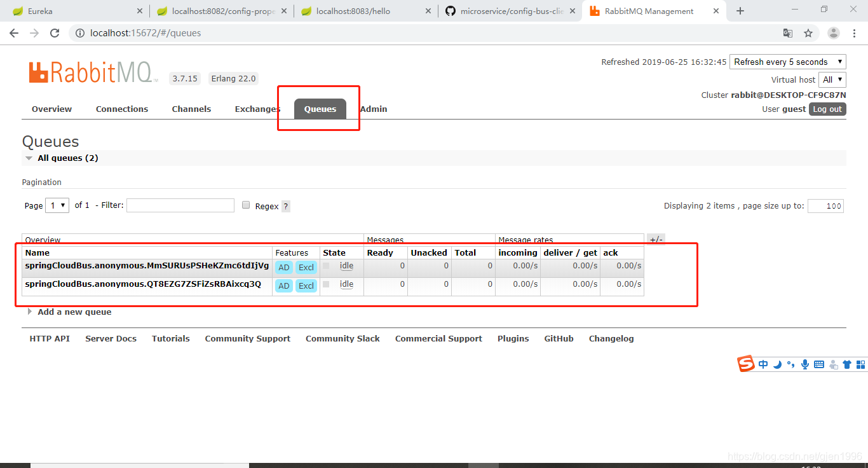Open the Community Support link
The height and width of the screenshot is (468, 868).
[x=248, y=338]
